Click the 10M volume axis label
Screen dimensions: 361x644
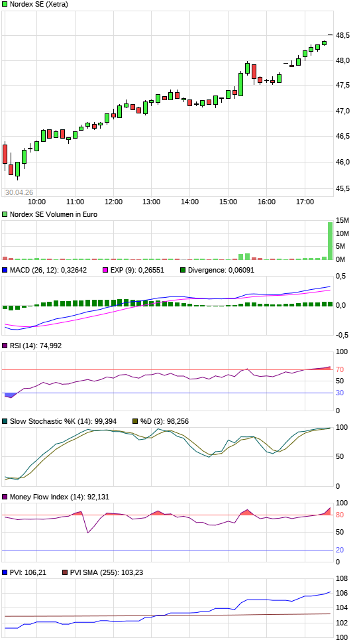point(342,233)
